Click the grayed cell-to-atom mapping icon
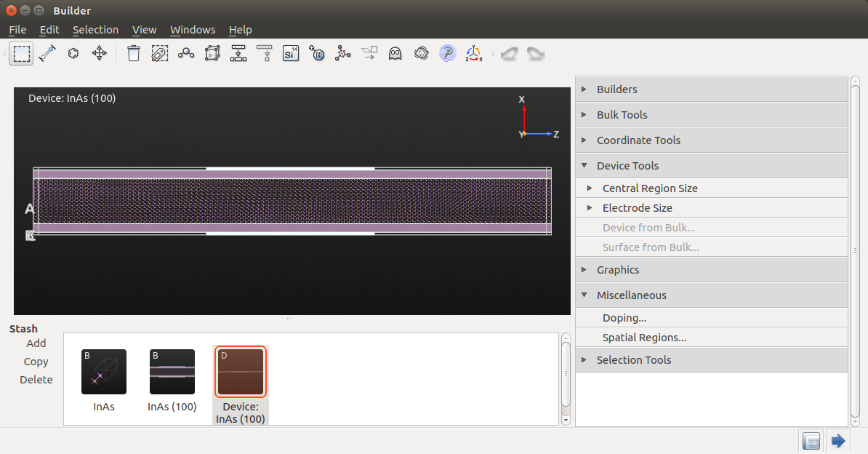This screenshot has height=454, width=868. pos(265,53)
